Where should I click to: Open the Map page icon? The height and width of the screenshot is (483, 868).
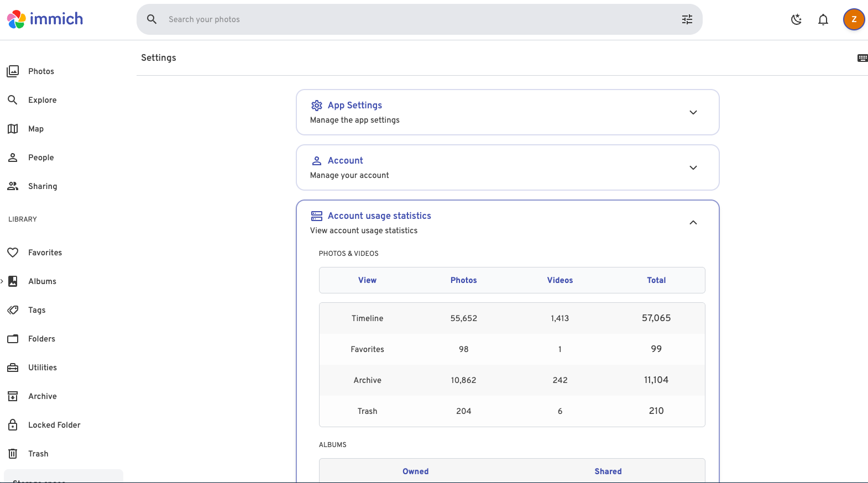coord(13,129)
